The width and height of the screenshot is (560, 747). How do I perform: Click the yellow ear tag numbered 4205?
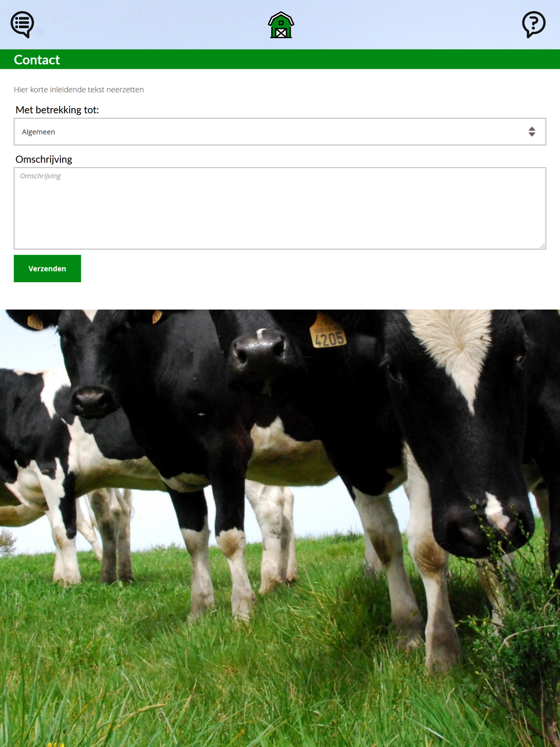[328, 332]
